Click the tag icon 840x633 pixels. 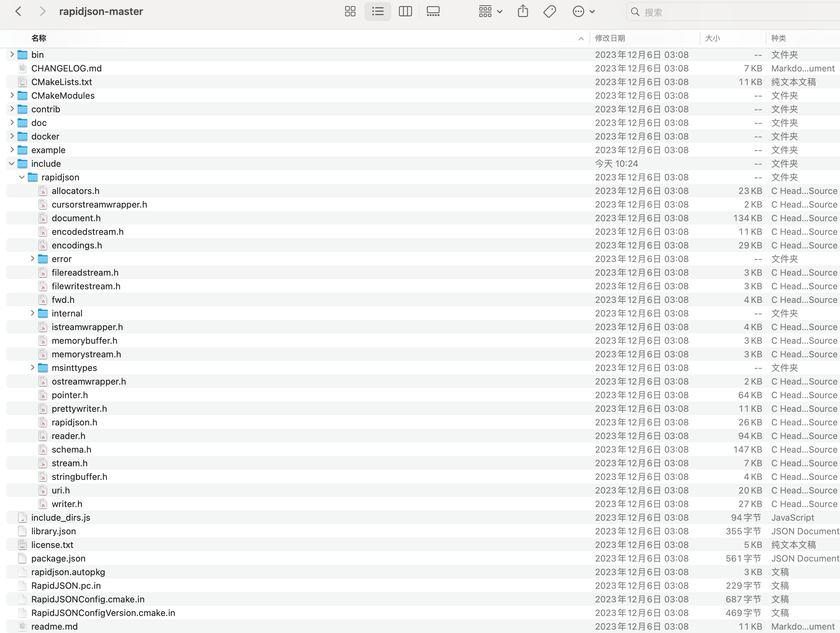[x=549, y=11]
